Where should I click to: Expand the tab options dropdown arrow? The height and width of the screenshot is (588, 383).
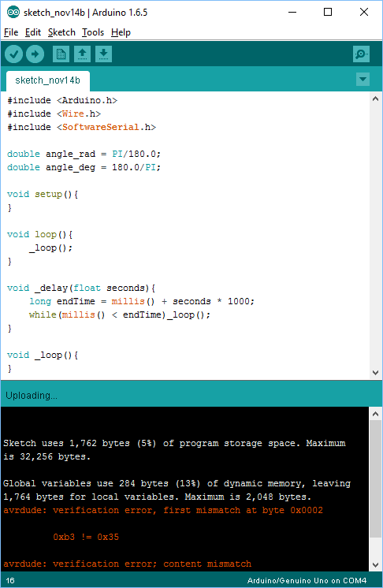pos(363,79)
